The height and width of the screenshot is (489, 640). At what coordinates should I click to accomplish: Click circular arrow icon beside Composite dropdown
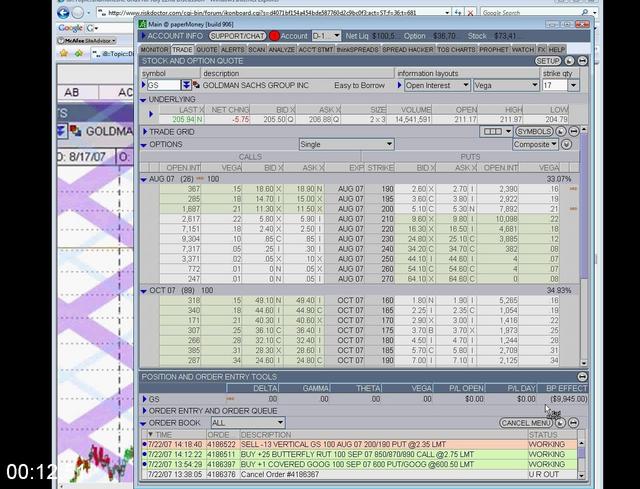pyautogui.click(x=566, y=144)
